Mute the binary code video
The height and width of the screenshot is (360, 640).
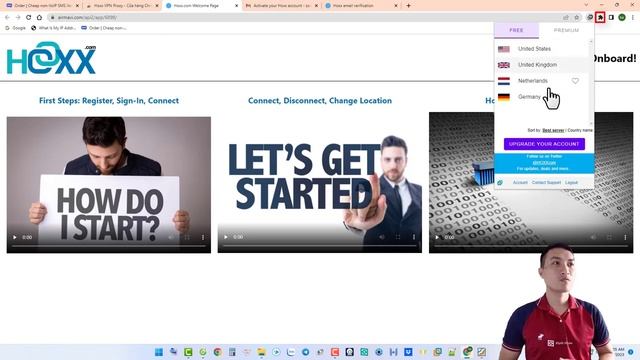[x=593, y=237]
